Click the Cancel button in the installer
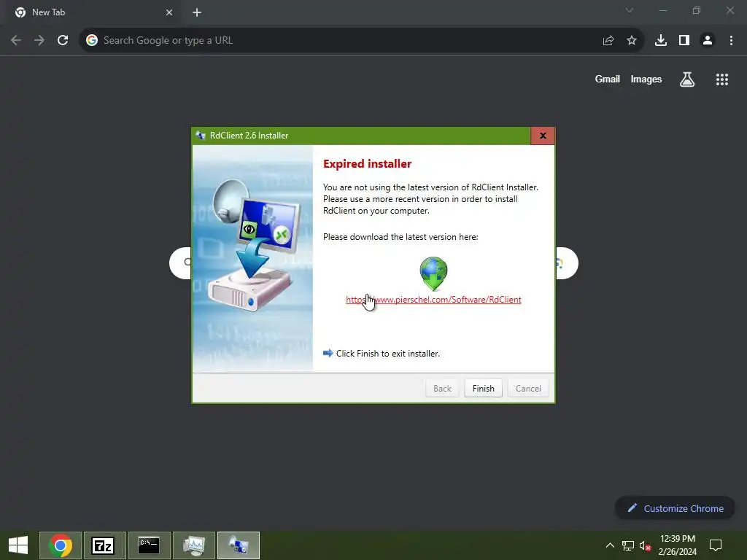Viewport: 747px width, 560px height. [x=528, y=388]
